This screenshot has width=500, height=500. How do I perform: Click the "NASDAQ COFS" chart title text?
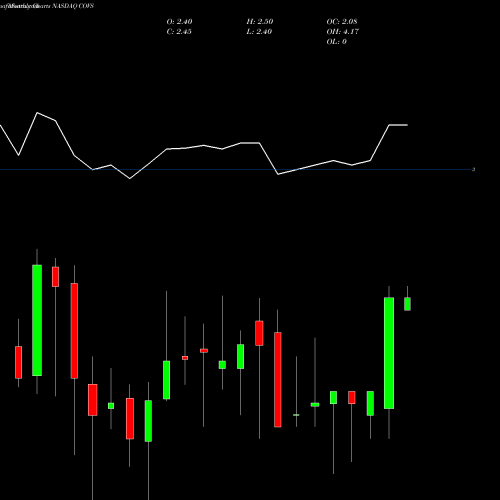(x=72, y=6)
